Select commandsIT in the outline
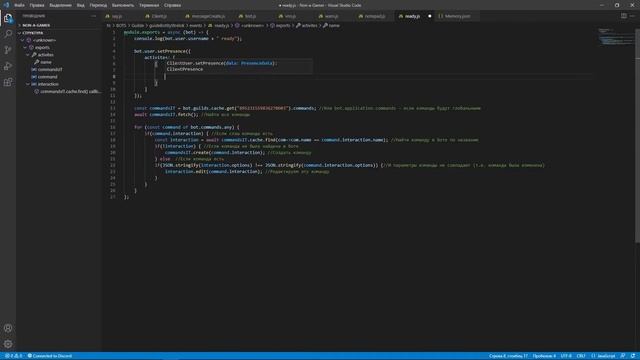Viewport: 640px width, 360px height. [50, 69]
